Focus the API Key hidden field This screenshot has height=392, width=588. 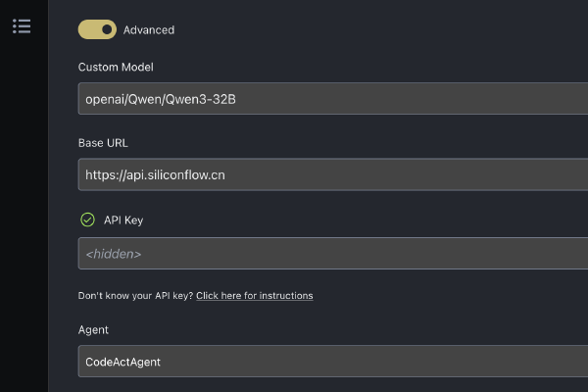333,253
